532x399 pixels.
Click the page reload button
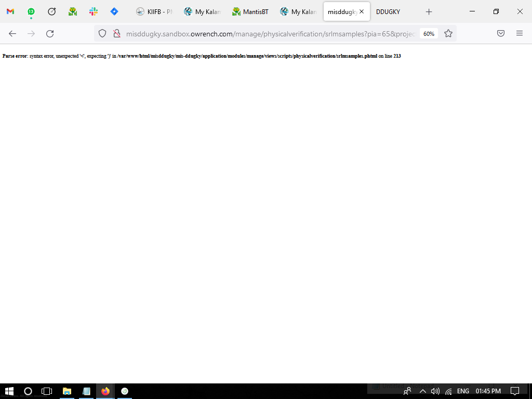[50, 34]
